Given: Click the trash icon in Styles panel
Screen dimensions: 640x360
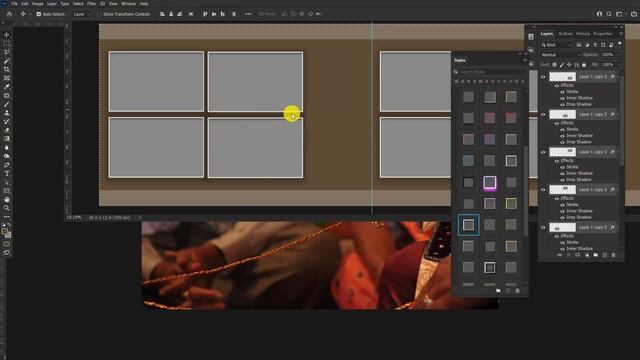Looking at the screenshot, I should pyautogui.click(x=517, y=291).
